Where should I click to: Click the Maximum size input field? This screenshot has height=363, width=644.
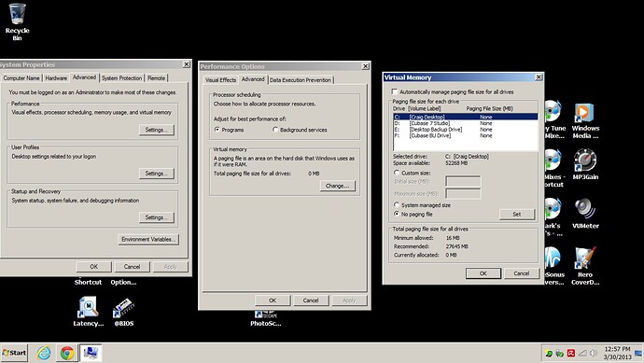pos(463,193)
